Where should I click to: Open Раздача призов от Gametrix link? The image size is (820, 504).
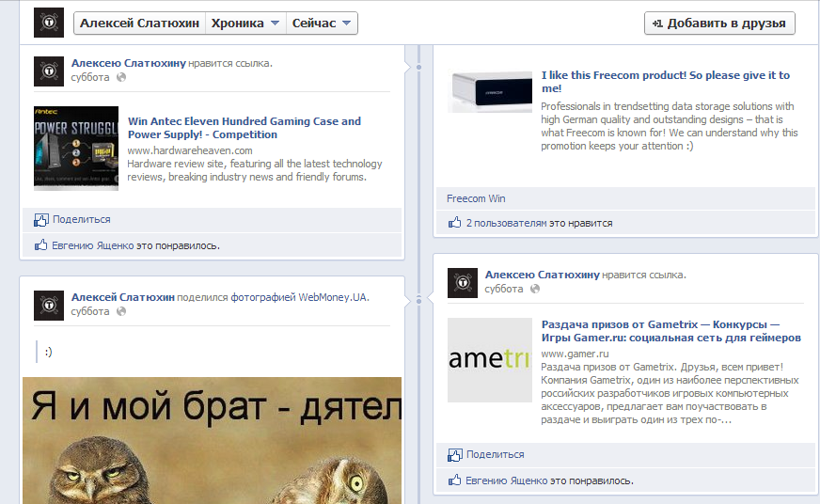click(671, 331)
